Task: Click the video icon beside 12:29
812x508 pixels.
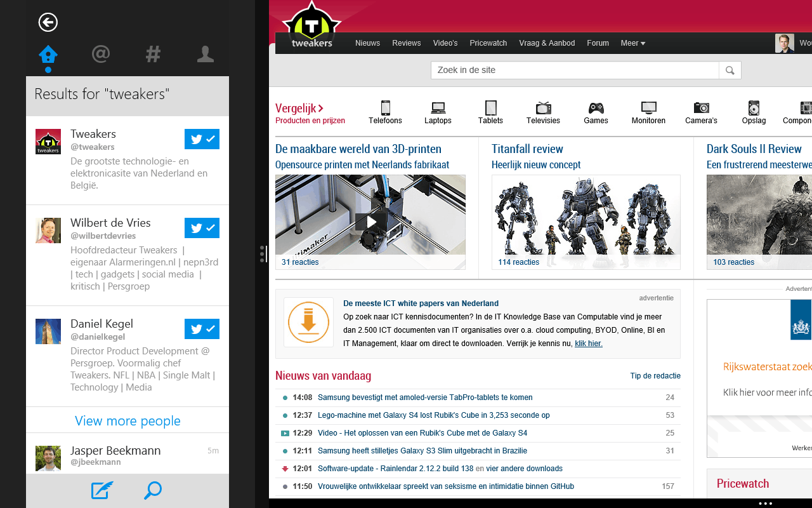Action: point(285,433)
